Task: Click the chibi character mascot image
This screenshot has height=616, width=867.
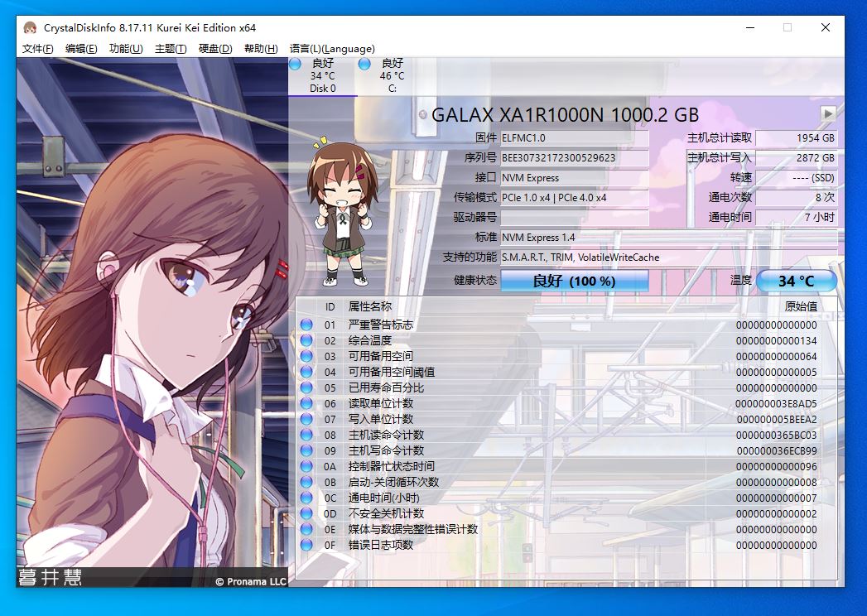Action: 342,212
